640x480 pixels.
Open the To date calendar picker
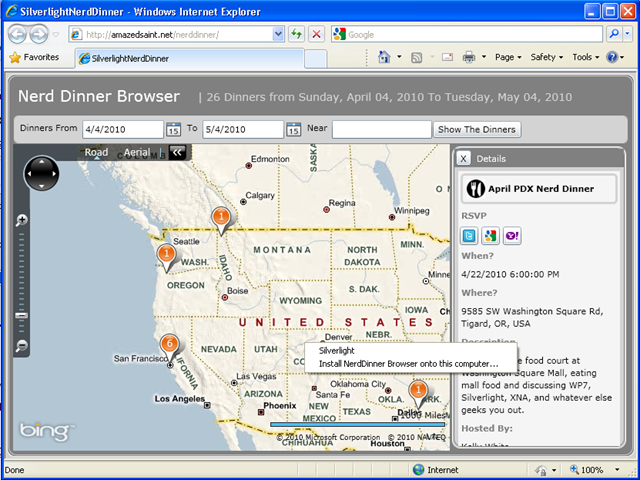coord(293,130)
